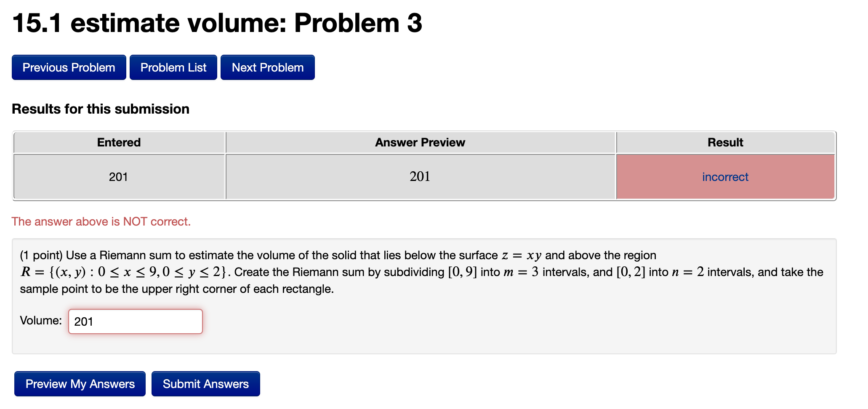This screenshot has height=409, width=868.
Task: Click Submit Answers
Action: (205, 383)
